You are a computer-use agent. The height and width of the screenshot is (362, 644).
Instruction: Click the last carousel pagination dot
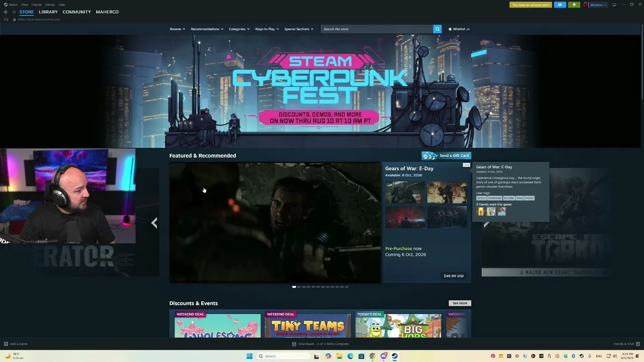346,287
